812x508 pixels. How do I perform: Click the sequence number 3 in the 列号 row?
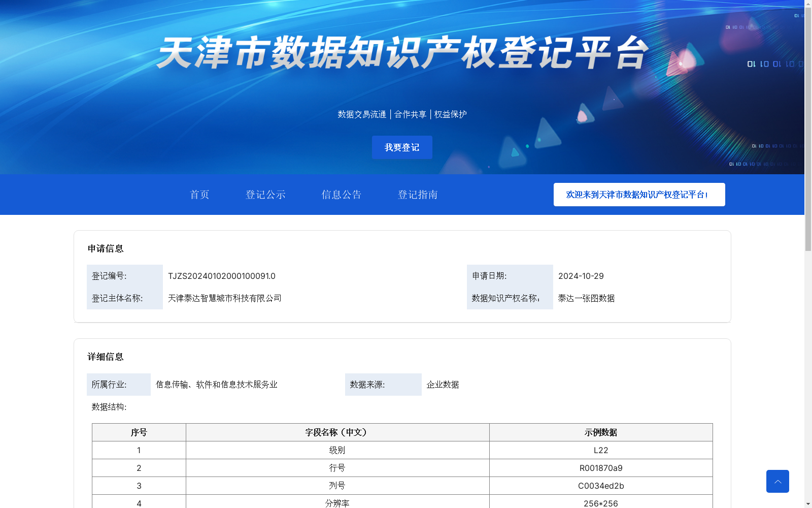(x=139, y=486)
